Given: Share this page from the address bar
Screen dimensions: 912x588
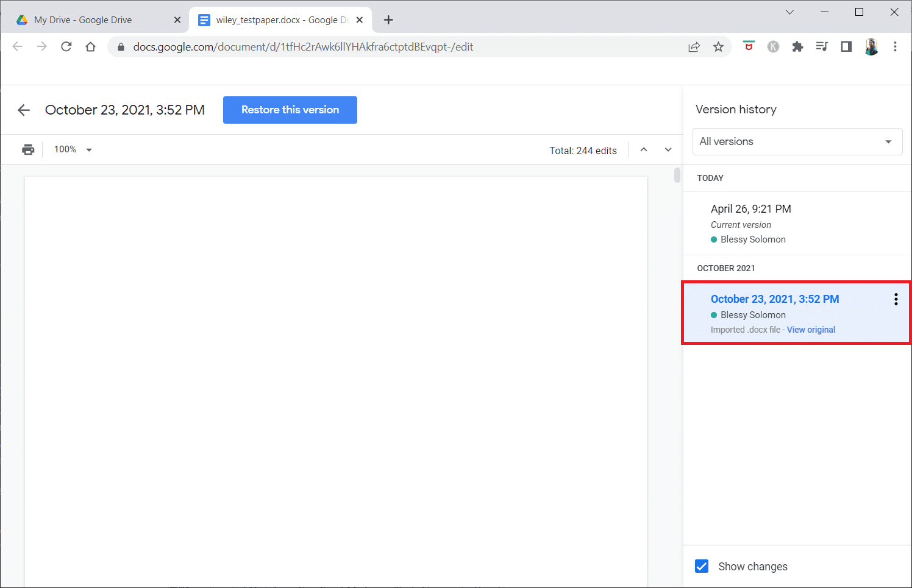Looking at the screenshot, I should pos(694,47).
